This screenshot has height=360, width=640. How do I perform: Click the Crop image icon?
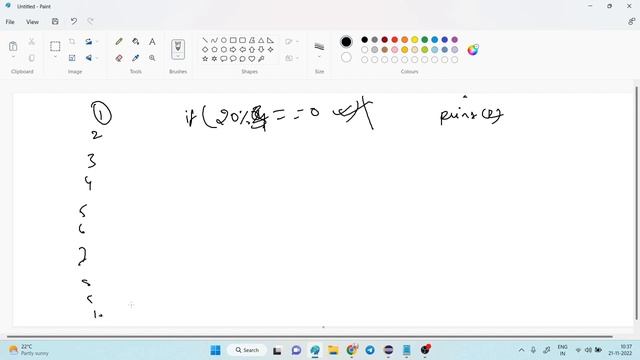[72, 42]
